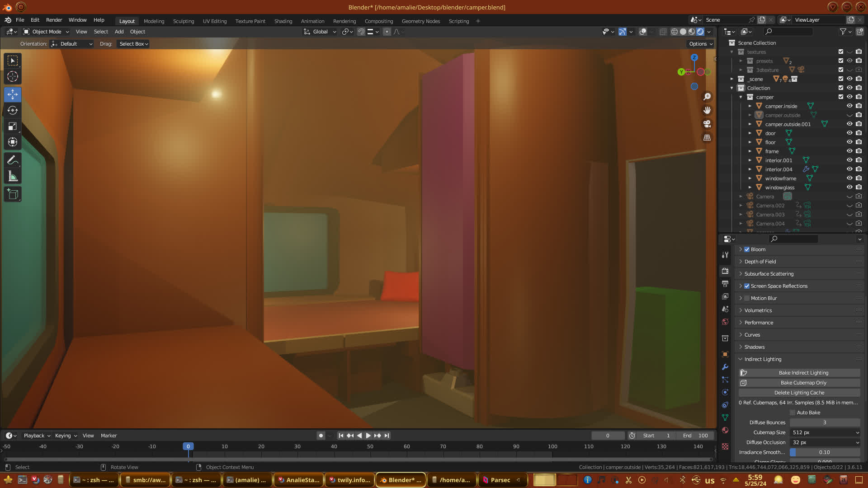Click the cursor tool
Image resolution: width=868 pixels, height=488 pixels.
[13, 76]
